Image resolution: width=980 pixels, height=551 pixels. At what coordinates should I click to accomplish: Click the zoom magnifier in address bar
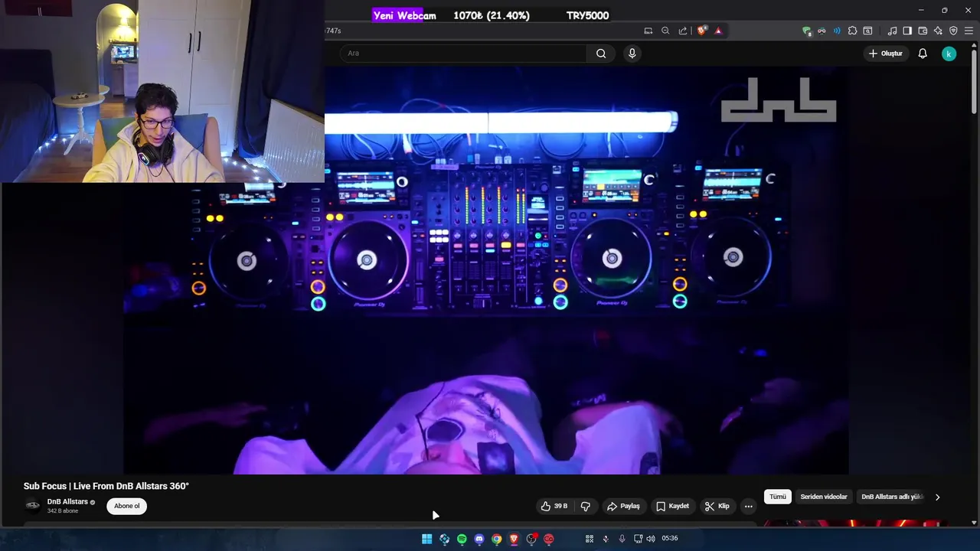(x=665, y=31)
